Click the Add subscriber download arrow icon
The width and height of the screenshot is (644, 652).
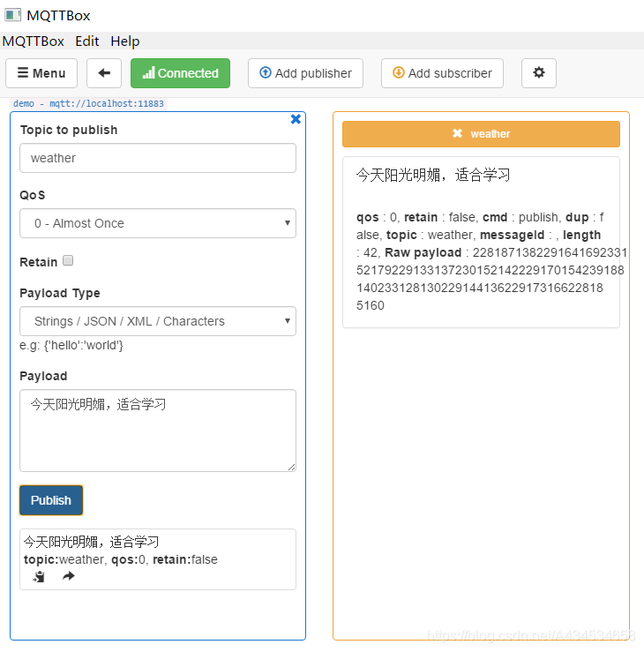click(398, 72)
